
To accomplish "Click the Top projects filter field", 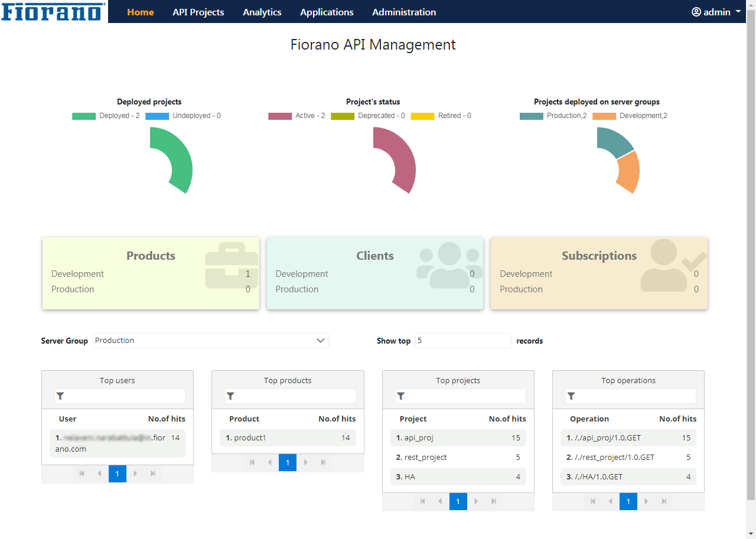I will 461,396.
